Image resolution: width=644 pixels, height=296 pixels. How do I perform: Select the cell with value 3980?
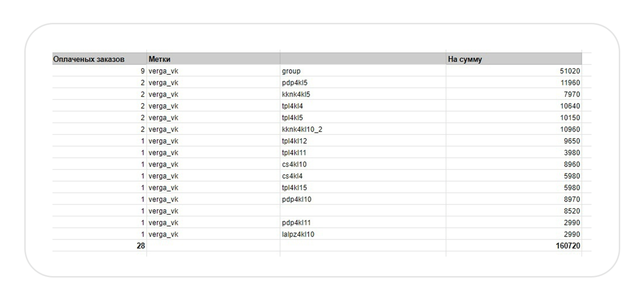click(x=572, y=153)
